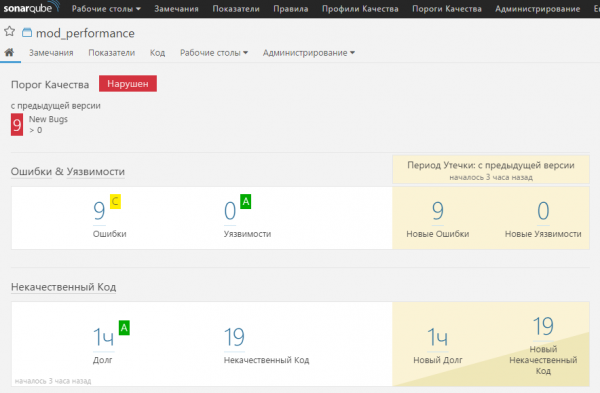Open the Некачественный Код section heading
This screenshot has height=393, width=600.
64,287
